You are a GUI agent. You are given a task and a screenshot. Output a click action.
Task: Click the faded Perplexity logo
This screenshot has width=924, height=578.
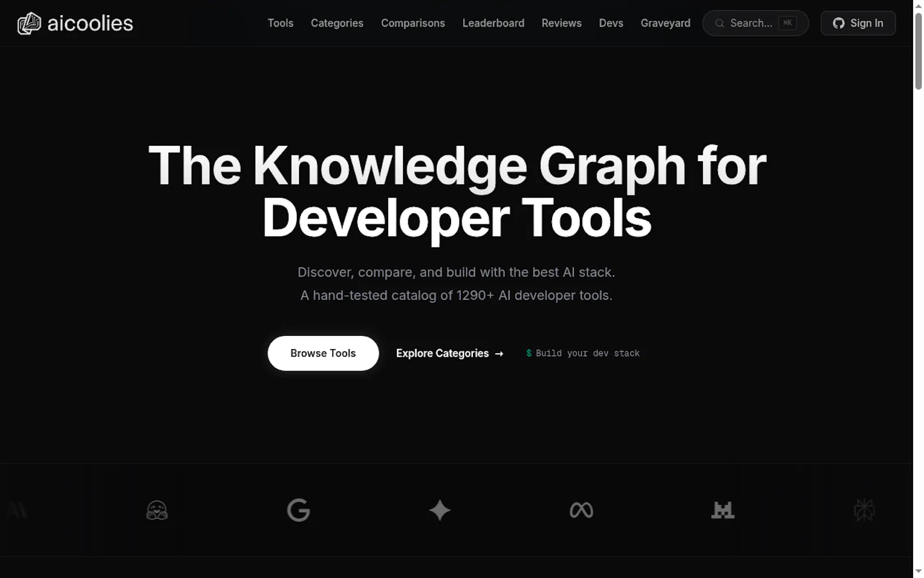[864, 510]
